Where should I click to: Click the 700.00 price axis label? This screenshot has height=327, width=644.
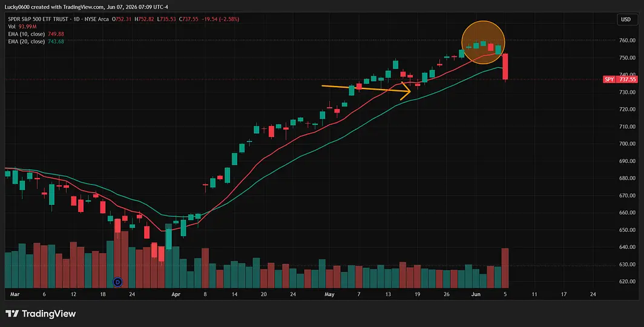point(628,144)
